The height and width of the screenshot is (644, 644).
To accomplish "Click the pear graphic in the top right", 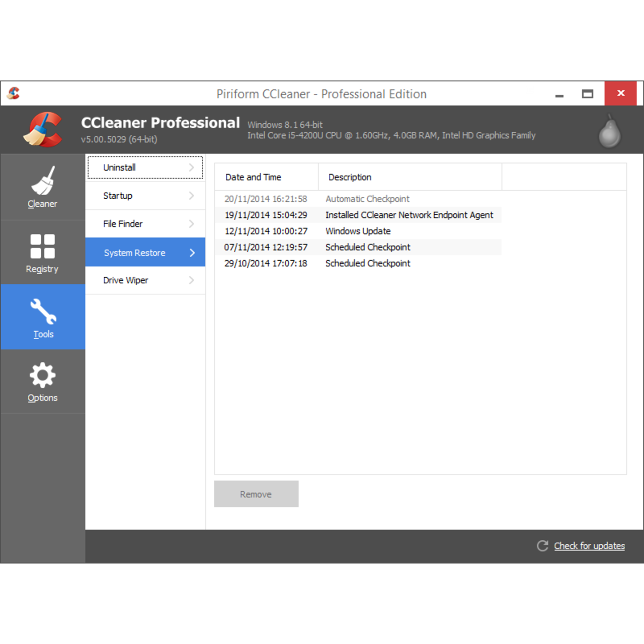I will click(x=609, y=130).
